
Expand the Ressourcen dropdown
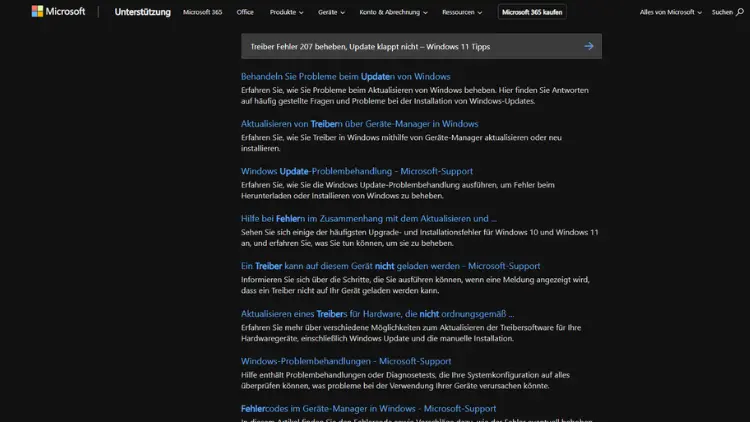(462, 12)
